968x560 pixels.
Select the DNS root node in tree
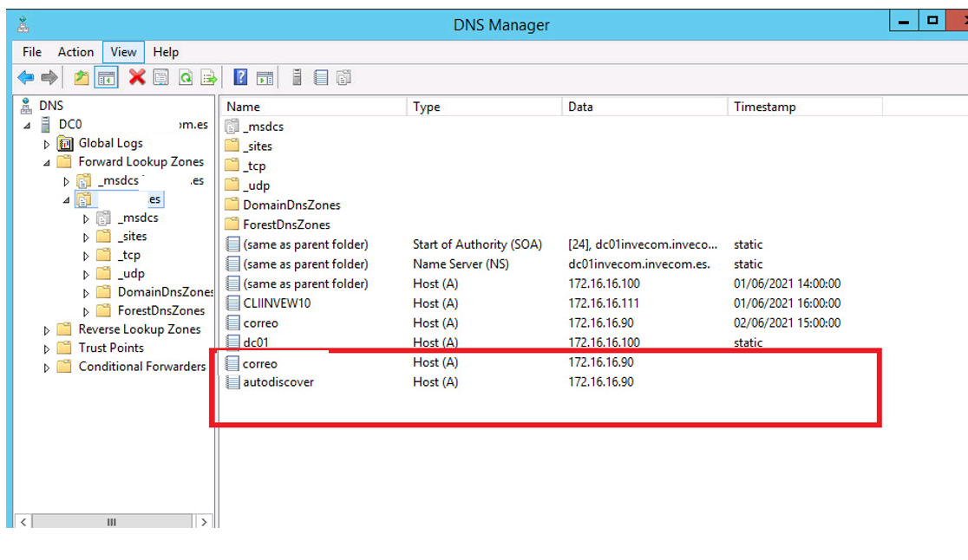[x=50, y=106]
